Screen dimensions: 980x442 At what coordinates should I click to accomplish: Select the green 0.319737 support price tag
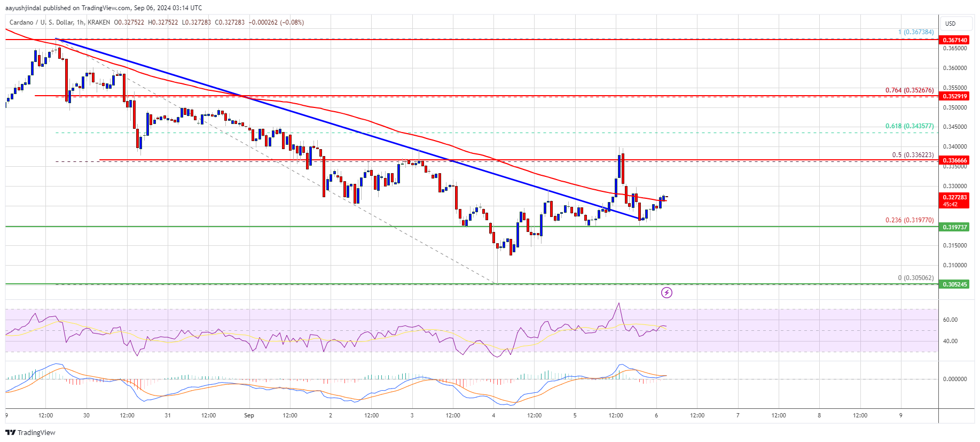pyautogui.click(x=954, y=227)
